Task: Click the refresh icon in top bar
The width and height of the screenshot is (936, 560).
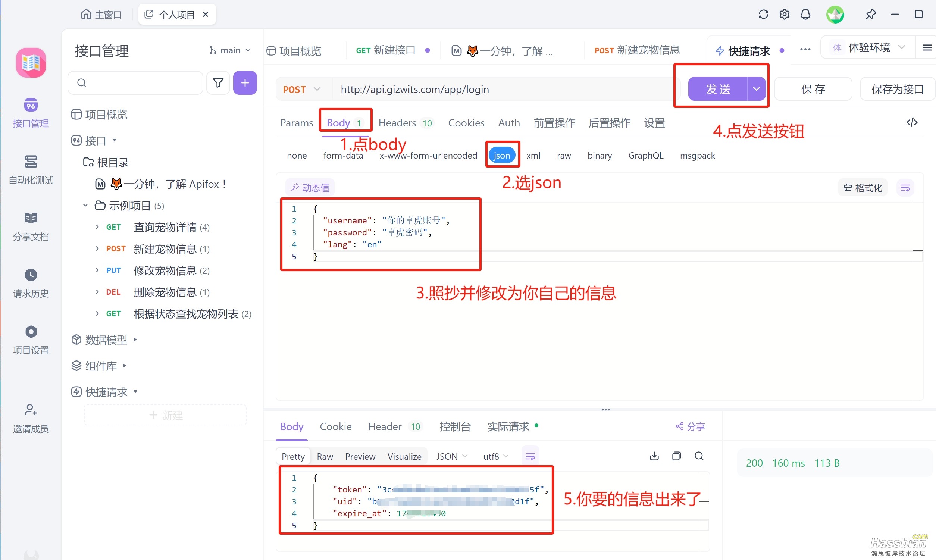Action: coord(763,14)
